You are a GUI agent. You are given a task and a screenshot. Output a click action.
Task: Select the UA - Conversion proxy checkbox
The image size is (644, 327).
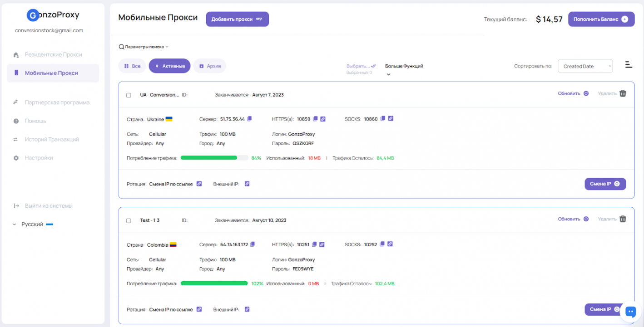tap(129, 95)
